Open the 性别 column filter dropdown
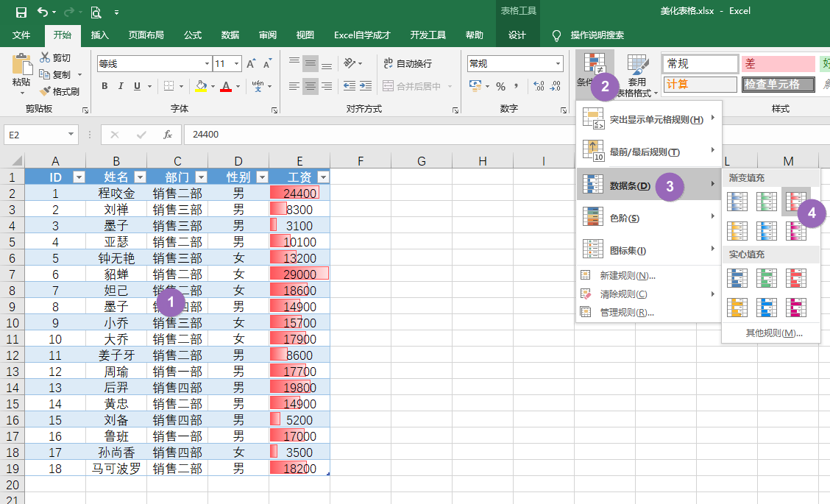830x504 pixels. pos(262,177)
